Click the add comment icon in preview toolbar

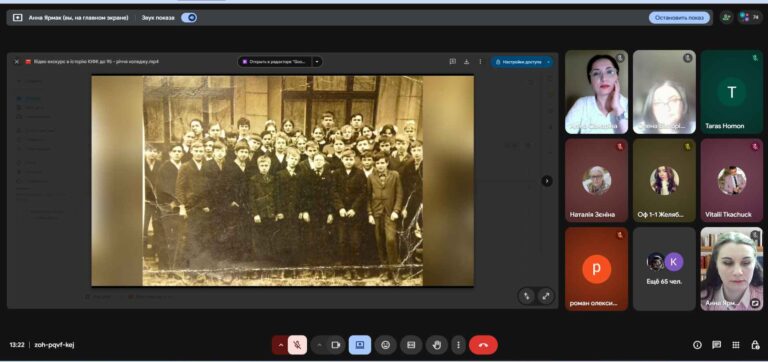(453, 62)
